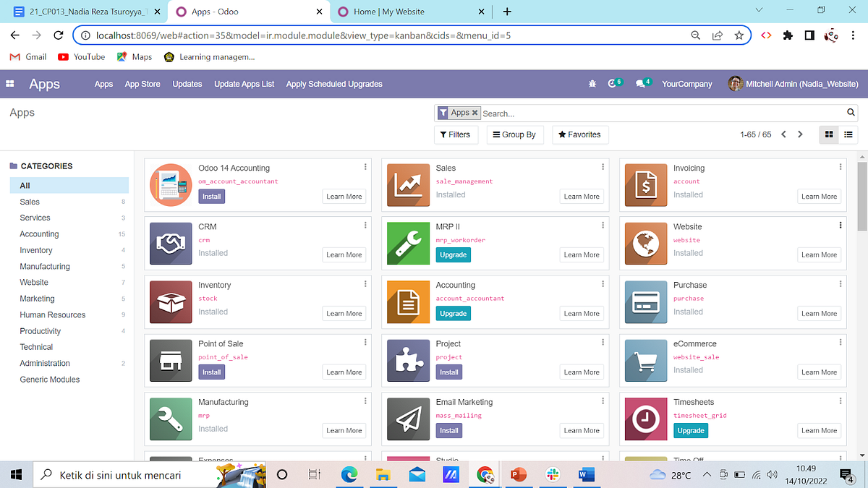Click the search magnifier icon
The image size is (868, 488).
(851, 113)
